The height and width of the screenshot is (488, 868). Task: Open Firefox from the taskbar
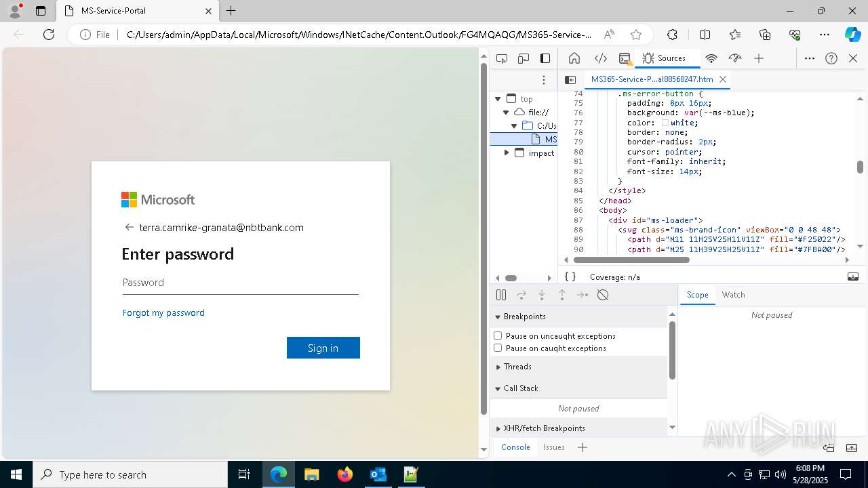pos(345,474)
